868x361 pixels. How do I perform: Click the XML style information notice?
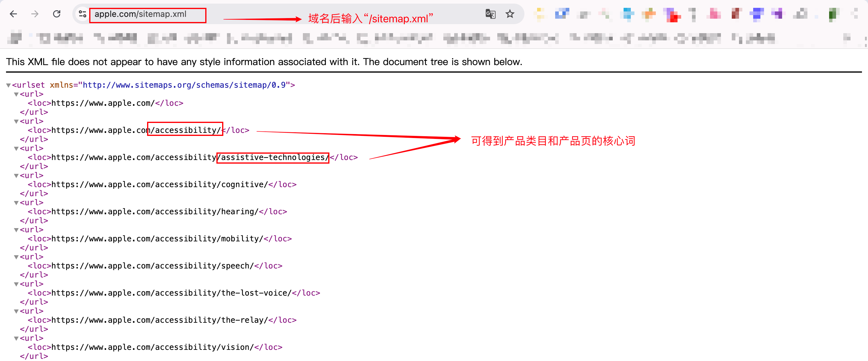264,62
